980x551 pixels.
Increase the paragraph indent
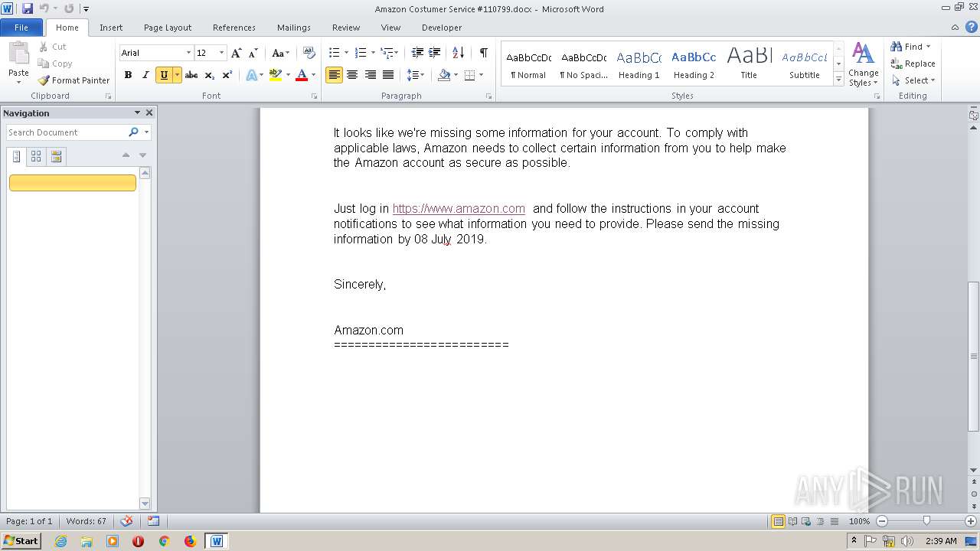[x=434, y=53]
